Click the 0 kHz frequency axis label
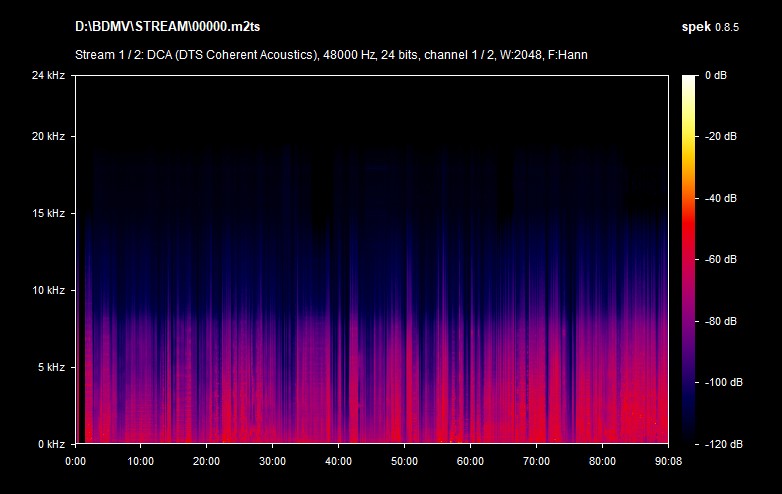The height and width of the screenshot is (494, 782). (x=50, y=444)
